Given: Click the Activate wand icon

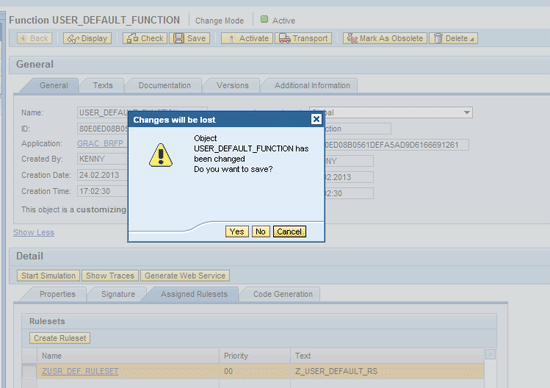Looking at the screenshot, I should [x=231, y=39].
